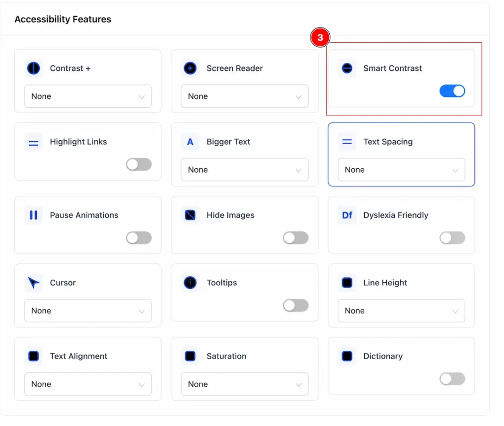Click the Tooltips info icon
Image resolution: width=504 pixels, height=426 pixels.
[x=190, y=283]
